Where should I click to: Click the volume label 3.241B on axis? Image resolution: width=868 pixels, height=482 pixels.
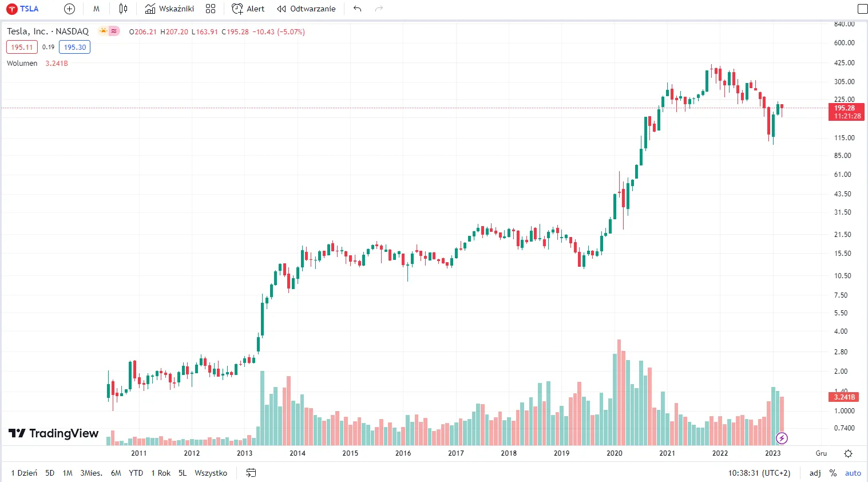coord(844,397)
